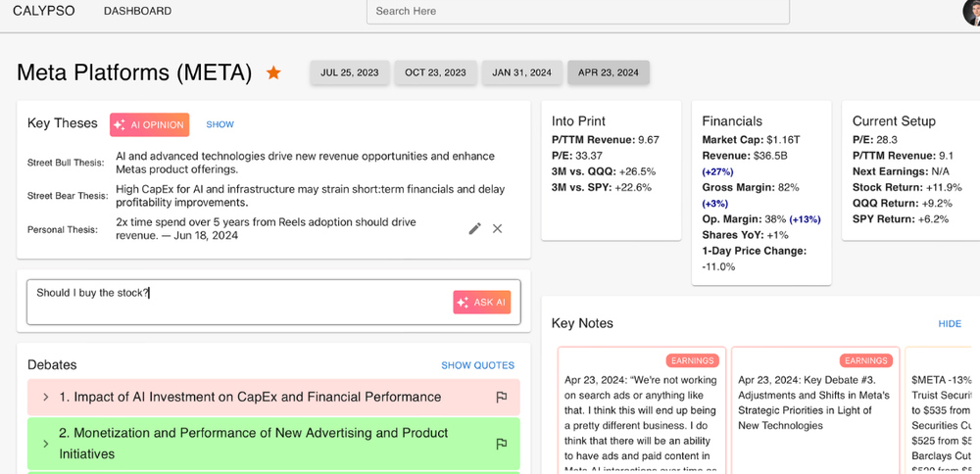Delete the personal thesis with X icon
This screenshot has width=980, height=474.
click(497, 228)
